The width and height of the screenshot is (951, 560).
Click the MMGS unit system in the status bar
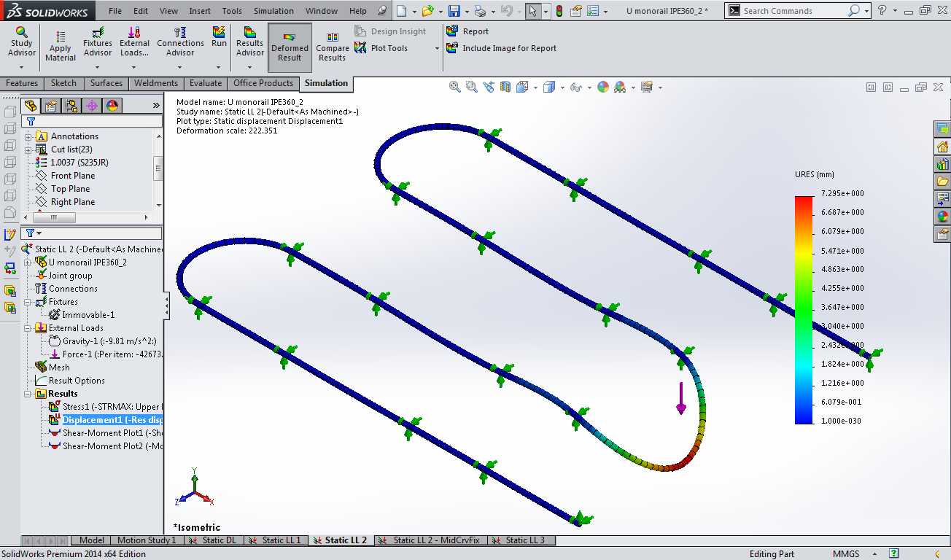pos(846,554)
